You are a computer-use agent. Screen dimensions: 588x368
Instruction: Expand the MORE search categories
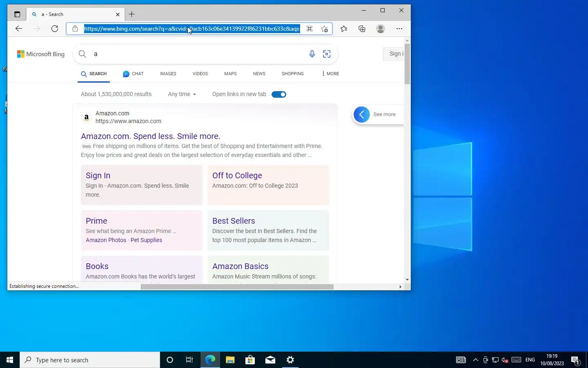[x=330, y=74]
